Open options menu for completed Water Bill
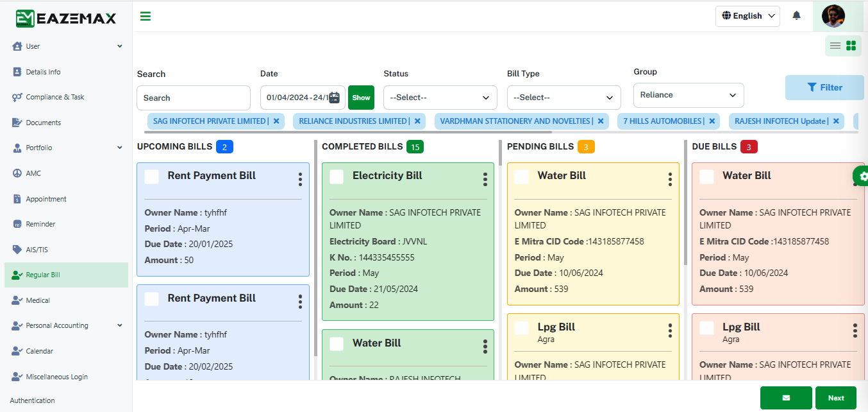The height and width of the screenshot is (412, 868). pyautogui.click(x=485, y=347)
